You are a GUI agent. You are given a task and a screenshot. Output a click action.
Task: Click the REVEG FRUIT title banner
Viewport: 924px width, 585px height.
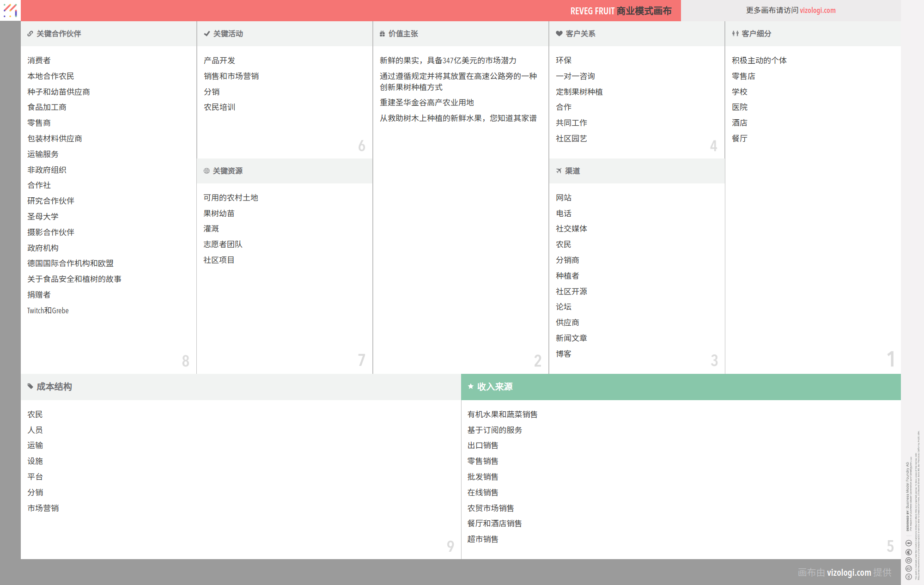pos(621,11)
